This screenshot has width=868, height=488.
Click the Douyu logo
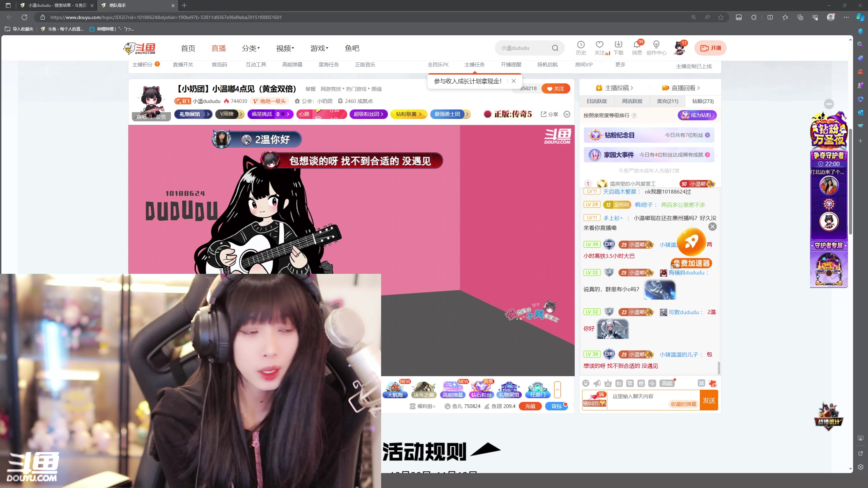tap(139, 48)
